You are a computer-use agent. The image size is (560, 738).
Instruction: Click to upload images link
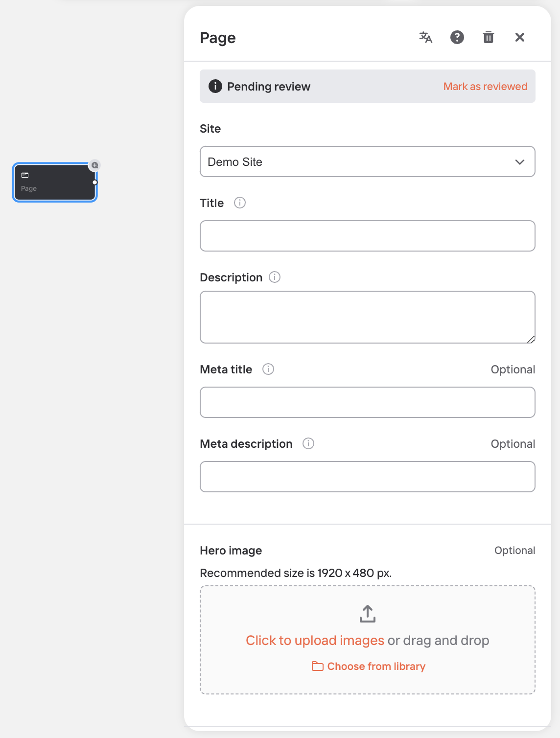pyautogui.click(x=315, y=640)
